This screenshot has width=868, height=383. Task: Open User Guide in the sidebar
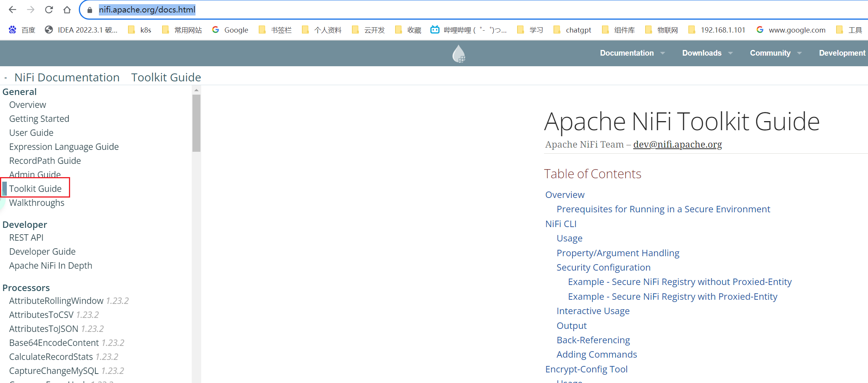pyautogui.click(x=31, y=133)
